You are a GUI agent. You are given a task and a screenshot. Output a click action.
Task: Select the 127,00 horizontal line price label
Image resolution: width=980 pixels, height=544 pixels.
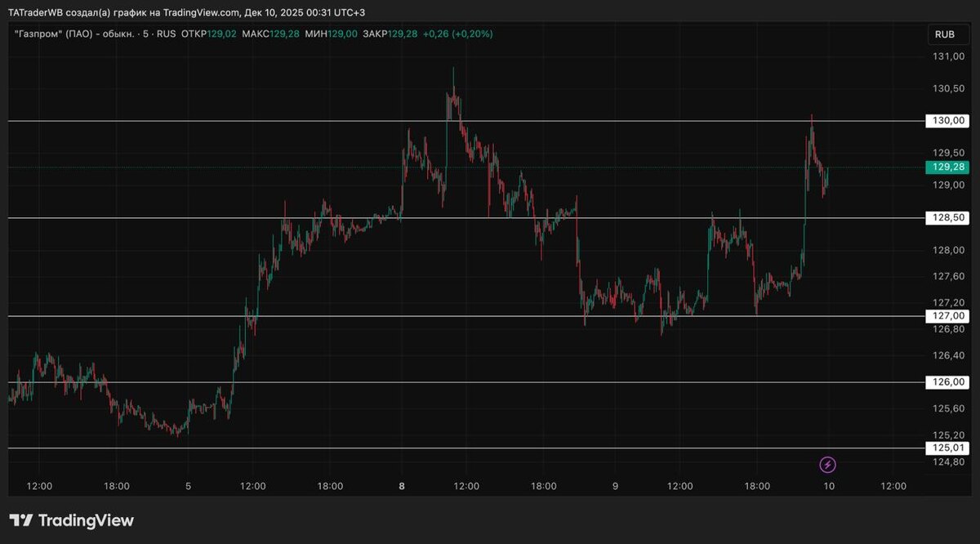click(947, 316)
